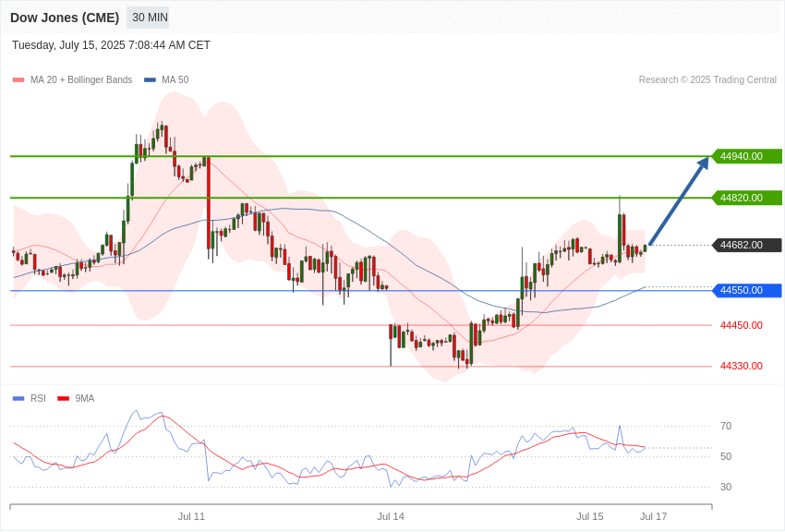Viewport: 785px width, 532px height.
Task: Click the RSI 50 axis value
Action: [x=726, y=456]
